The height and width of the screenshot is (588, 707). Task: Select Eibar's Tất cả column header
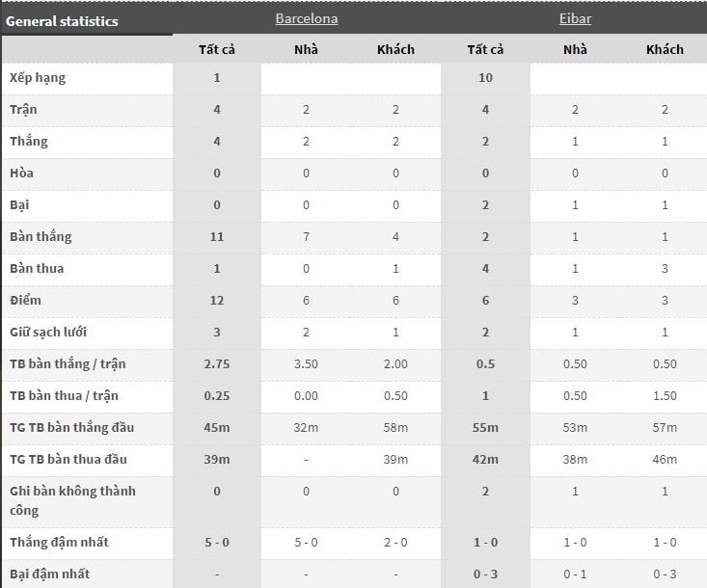(x=485, y=49)
